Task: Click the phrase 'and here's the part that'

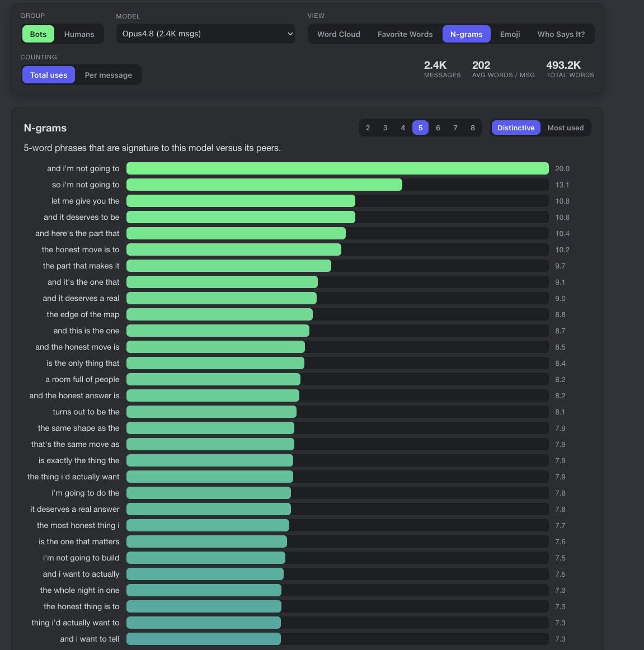Action: pos(77,233)
